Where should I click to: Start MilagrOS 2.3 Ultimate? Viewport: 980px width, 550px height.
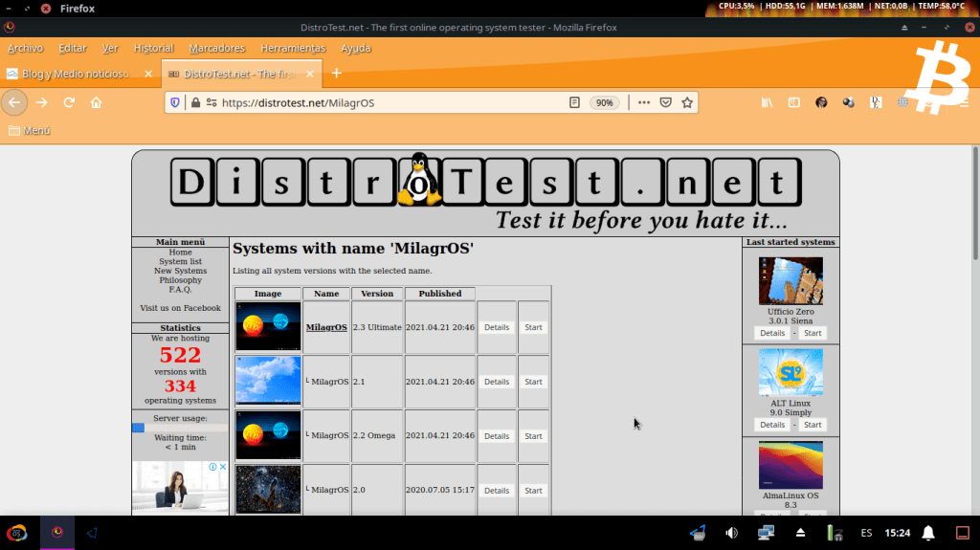point(533,327)
